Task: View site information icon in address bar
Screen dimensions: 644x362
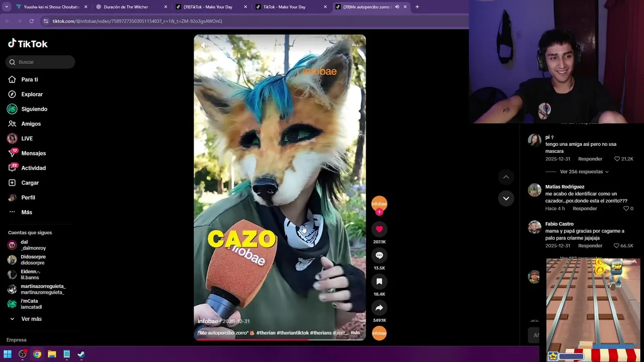Action: [46, 21]
